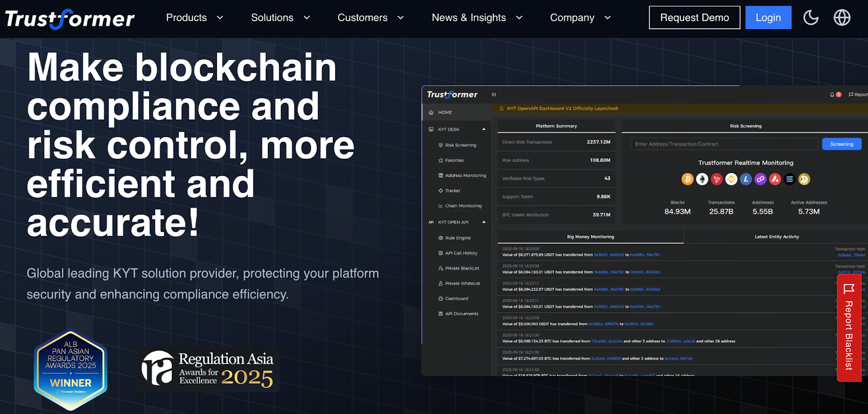The width and height of the screenshot is (868, 414).
Task: Click the Support Token value 9.88K
Action: pyautogui.click(x=603, y=197)
